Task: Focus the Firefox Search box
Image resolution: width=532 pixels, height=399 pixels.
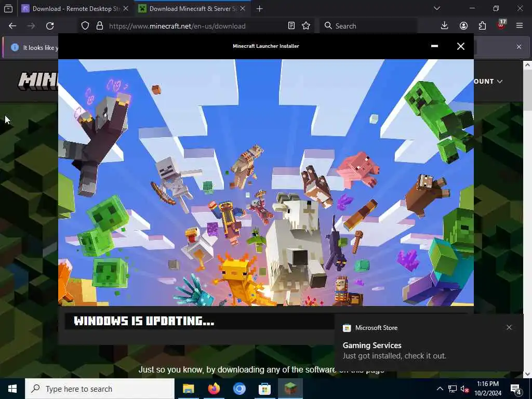Action: tap(368, 26)
